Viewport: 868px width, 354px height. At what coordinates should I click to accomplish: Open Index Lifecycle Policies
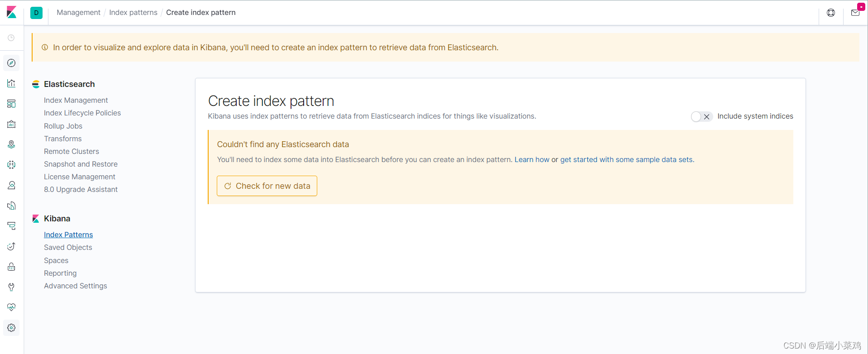click(82, 113)
